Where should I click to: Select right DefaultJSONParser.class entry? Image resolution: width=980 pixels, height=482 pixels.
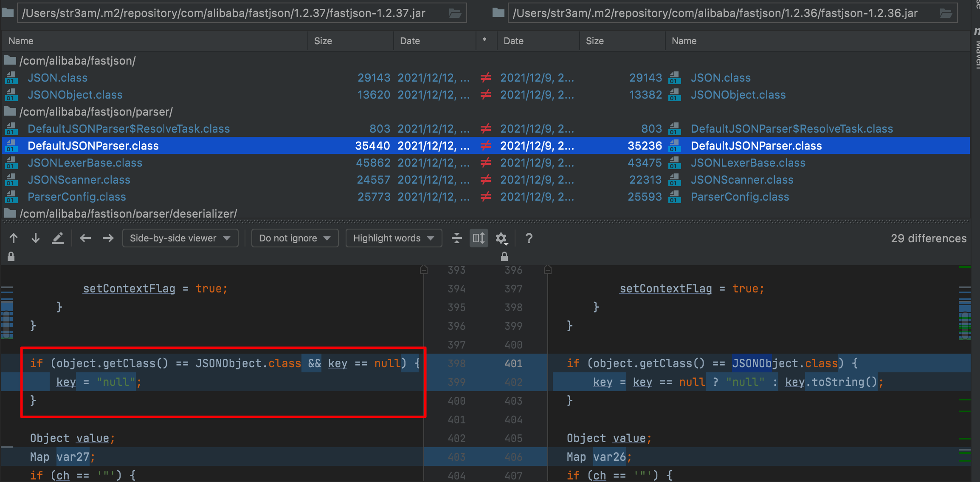click(756, 145)
